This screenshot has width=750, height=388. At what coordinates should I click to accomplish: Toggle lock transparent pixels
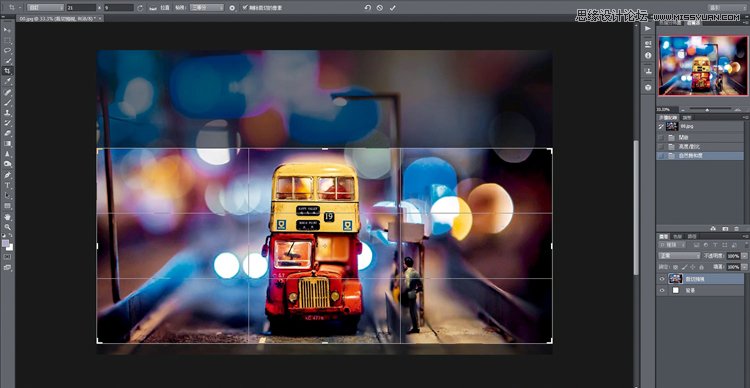(675, 267)
